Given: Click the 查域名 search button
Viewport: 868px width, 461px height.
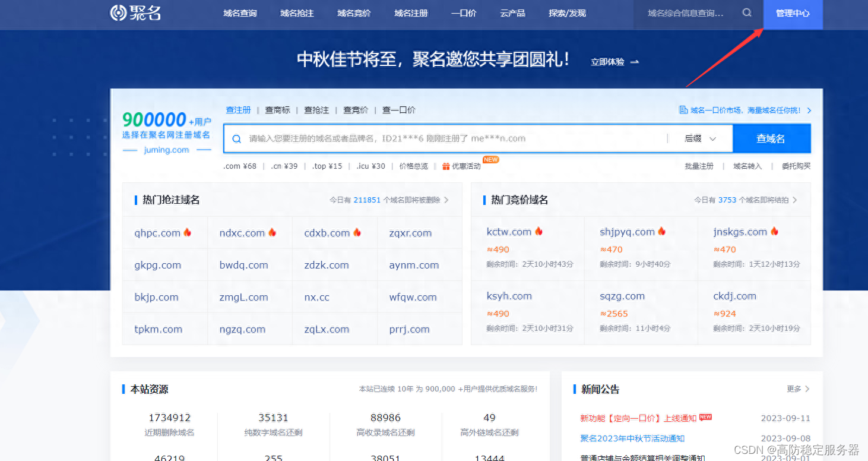Looking at the screenshot, I should tap(771, 138).
